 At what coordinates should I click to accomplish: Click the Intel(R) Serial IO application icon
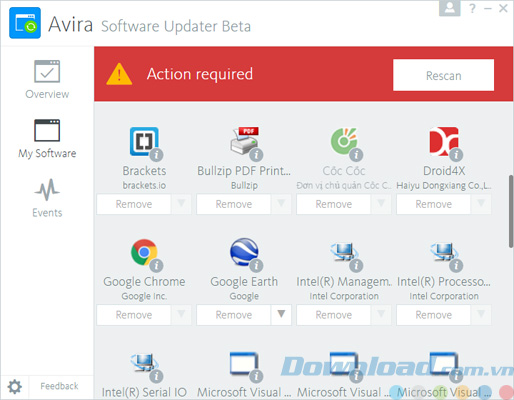tap(144, 363)
